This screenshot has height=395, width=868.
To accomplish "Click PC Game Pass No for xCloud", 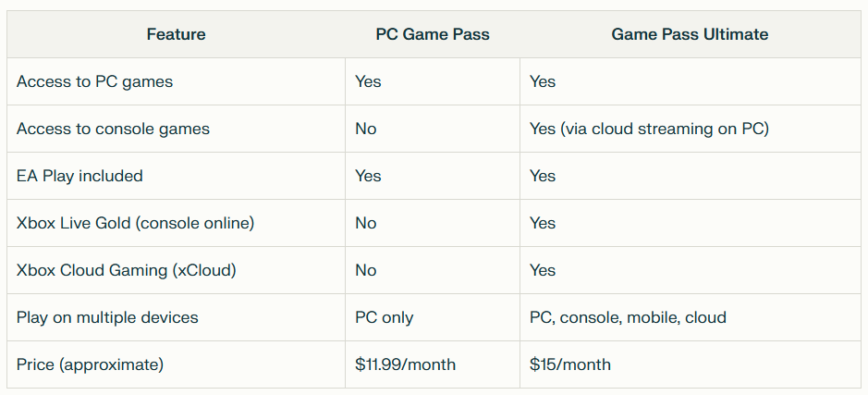I will 366,270.
